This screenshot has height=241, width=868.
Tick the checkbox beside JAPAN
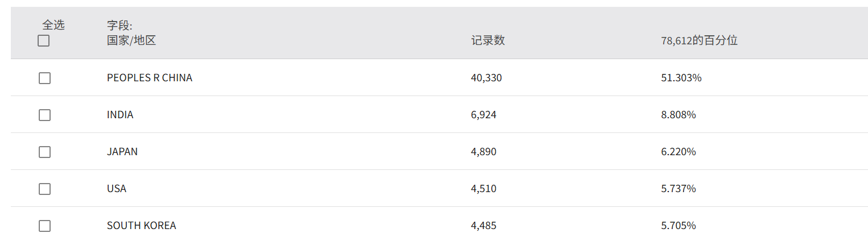44,152
